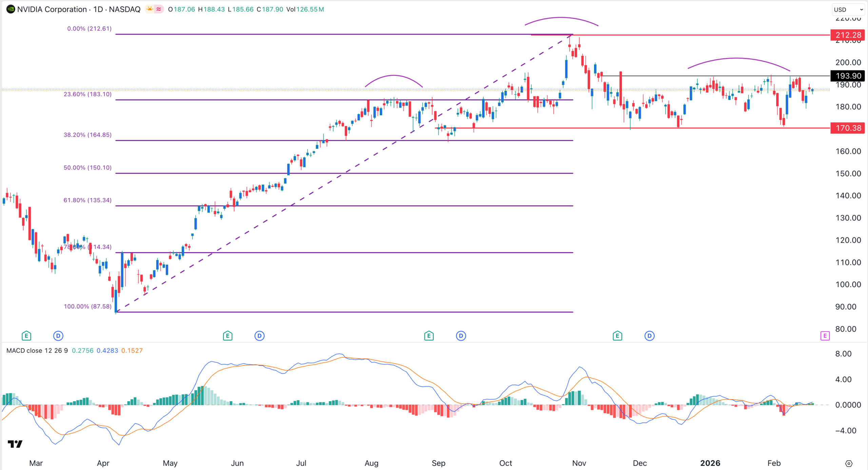Image resolution: width=868 pixels, height=470 pixels.
Task: Click the NVIDIA logo icon beside the symbol name
Action: (11, 9)
